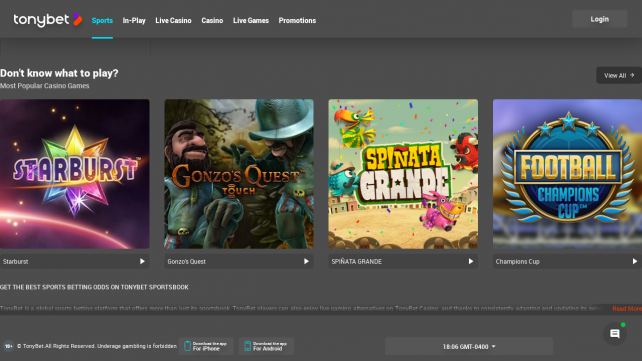Open the live chat bubble icon
The height and width of the screenshot is (361, 642).
[615, 334]
